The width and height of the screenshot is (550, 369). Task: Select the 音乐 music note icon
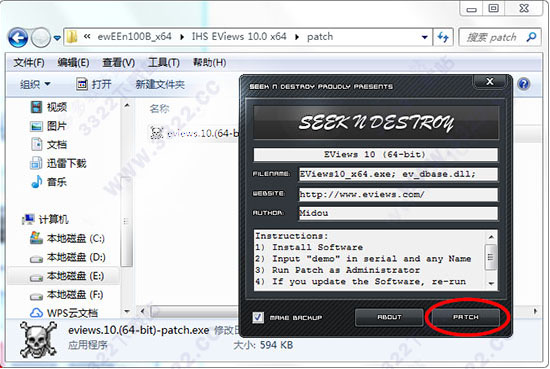click(36, 182)
